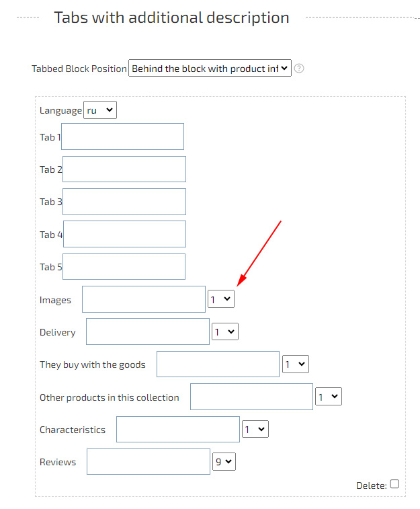420x509 pixels.
Task: Open the Tabbed Block Position dropdown
Action: (210, 69)
